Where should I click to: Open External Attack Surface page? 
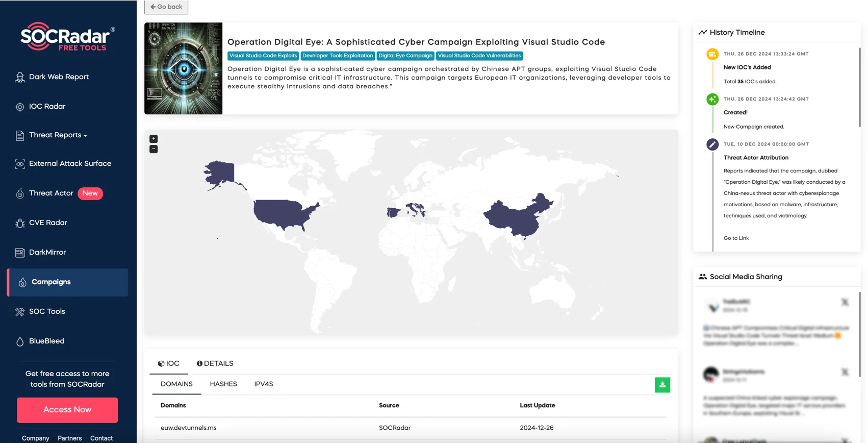(x=70, y=163)
